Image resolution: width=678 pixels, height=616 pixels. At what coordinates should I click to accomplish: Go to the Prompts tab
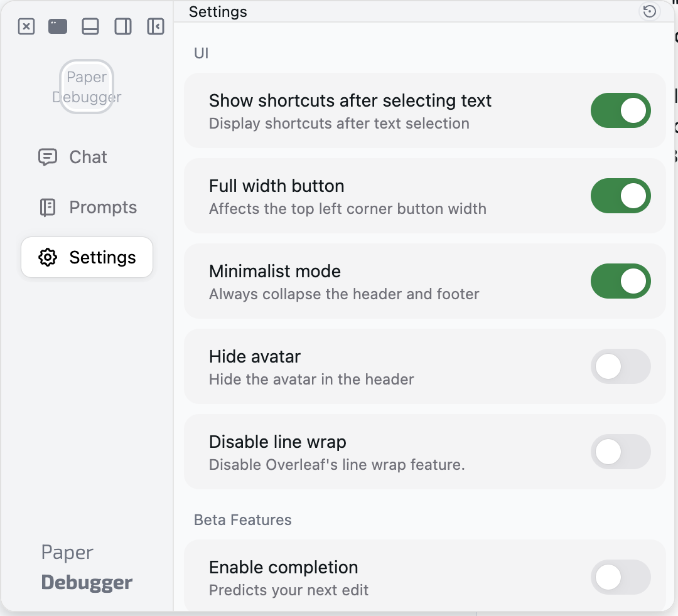(x=103, y=207)
